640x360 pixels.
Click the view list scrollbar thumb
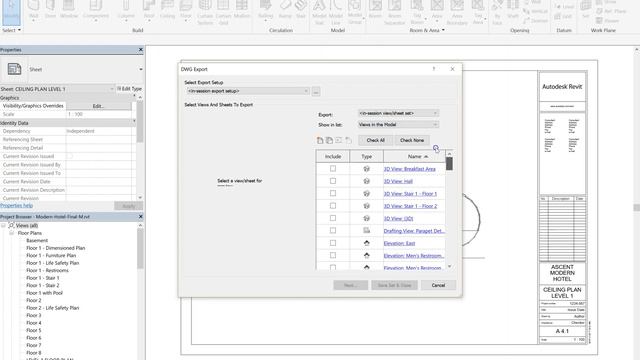(x=449, y=164)
